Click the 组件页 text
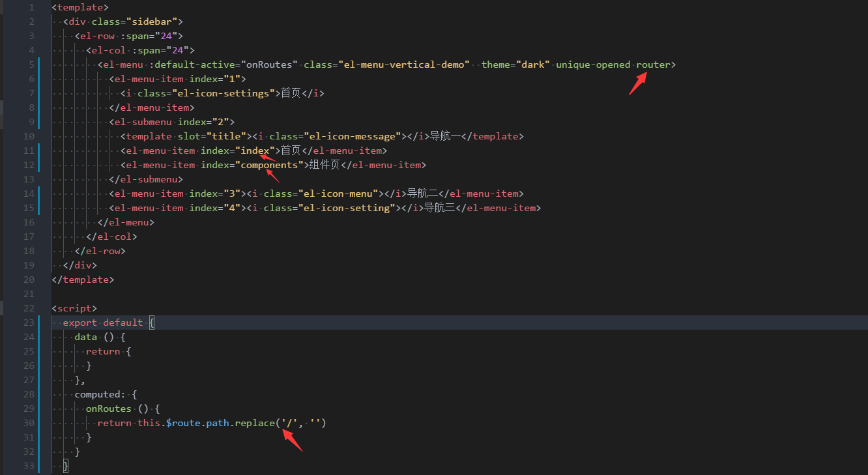 [x=325, y=165]
